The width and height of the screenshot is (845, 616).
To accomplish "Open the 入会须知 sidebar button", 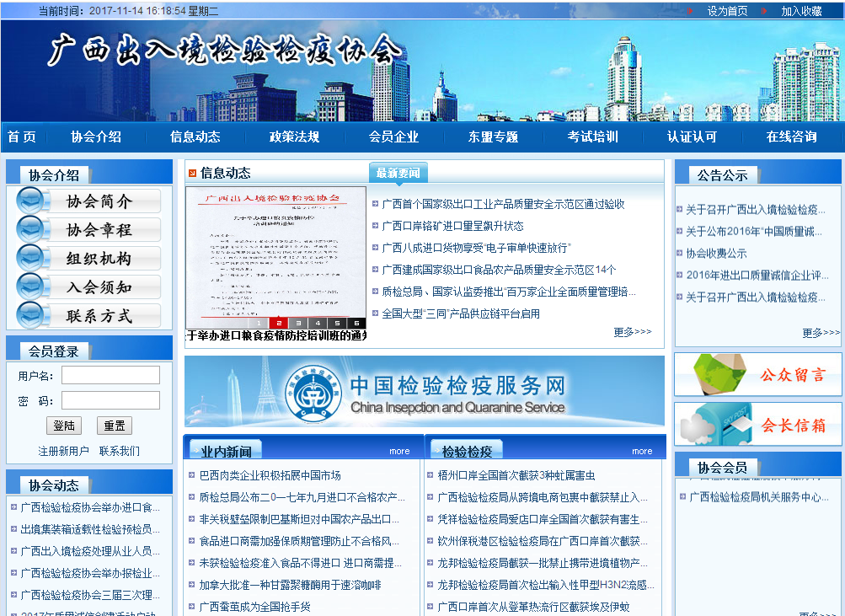I will (x=89, y=287).
